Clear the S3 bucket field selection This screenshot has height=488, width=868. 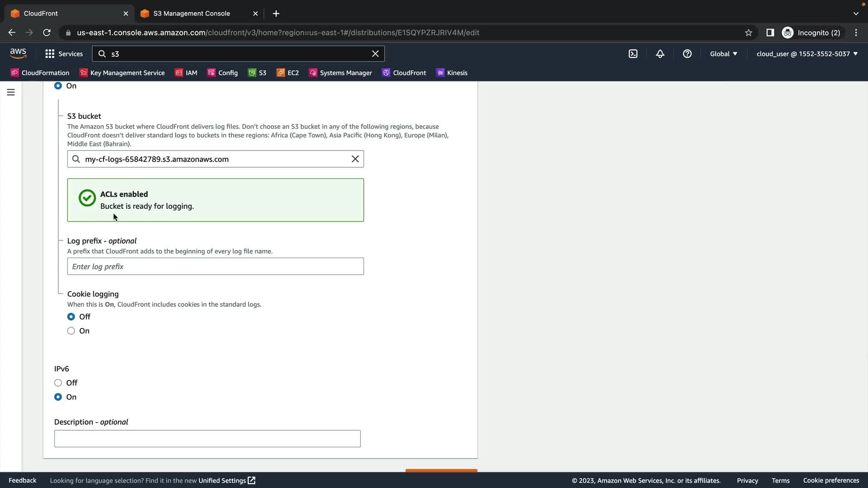pyautogui.click(x=355, y=159)
